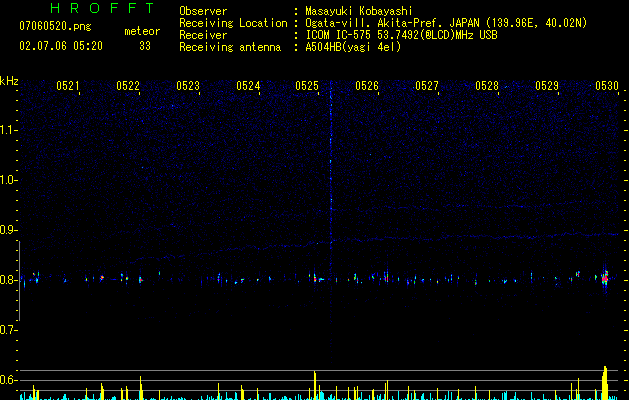Click the gray frequency range bar beside 0.8

click(19, 280)
